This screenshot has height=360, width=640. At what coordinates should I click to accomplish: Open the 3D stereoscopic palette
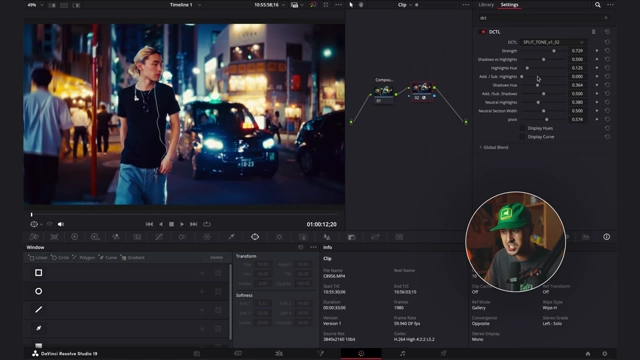click(399, 237)
